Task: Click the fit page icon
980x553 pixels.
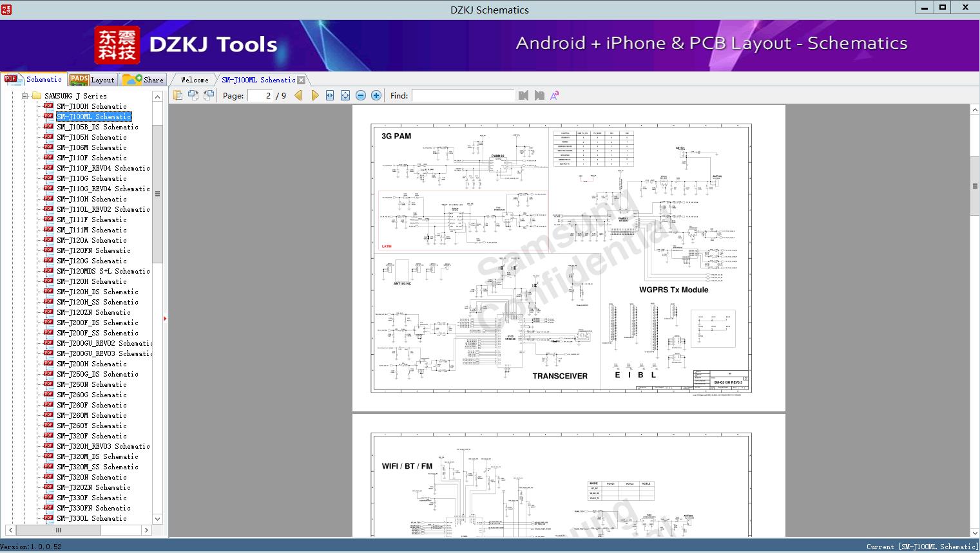Action: [x=345, y=95]
